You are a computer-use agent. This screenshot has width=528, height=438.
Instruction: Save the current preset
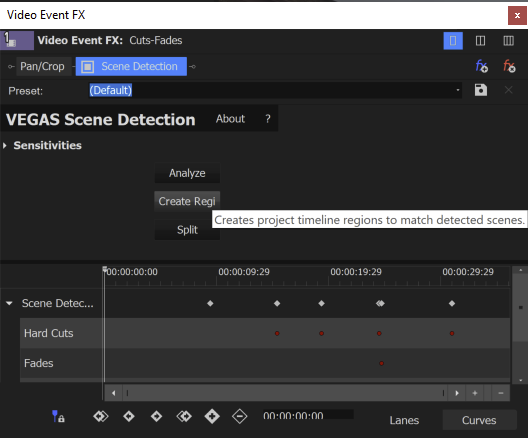(481, 90)
